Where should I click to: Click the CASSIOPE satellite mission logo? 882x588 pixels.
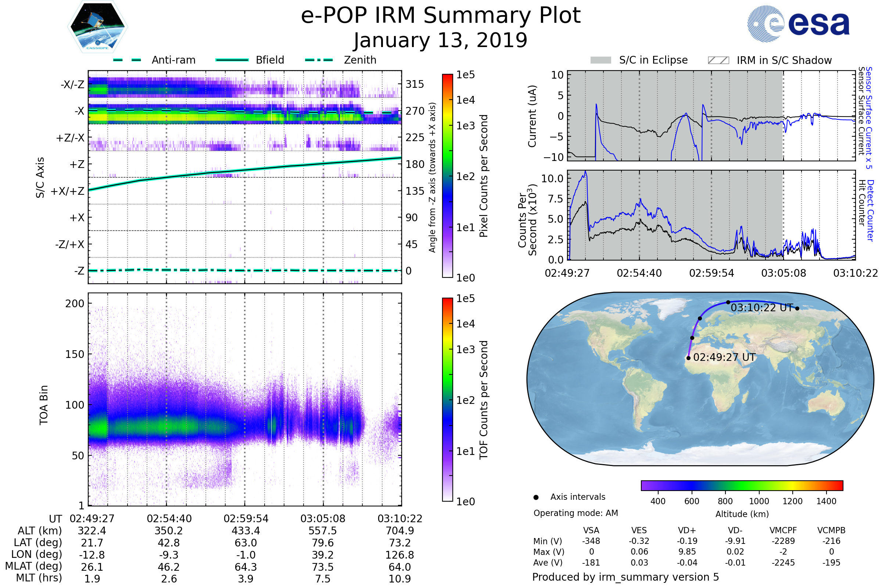tap(97, 27)
